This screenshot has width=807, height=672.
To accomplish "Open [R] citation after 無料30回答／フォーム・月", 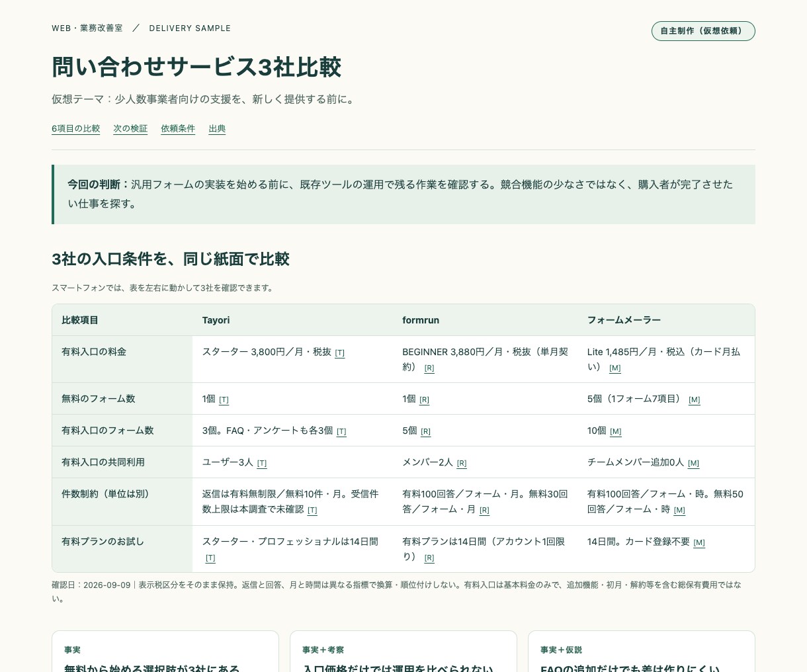I will (484, 510).
